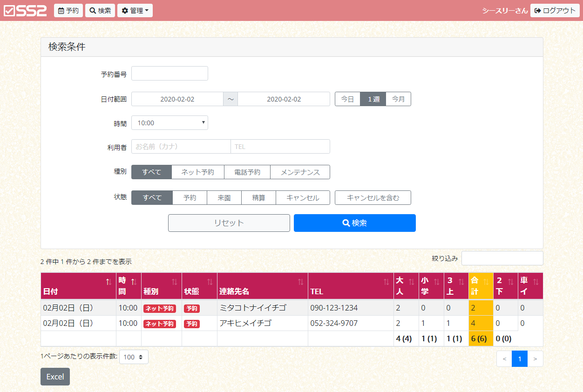The height and width of the screenshot is (392, 583).
Task: Open rows per page 100 selector
Action: click(x=134, y=357)
